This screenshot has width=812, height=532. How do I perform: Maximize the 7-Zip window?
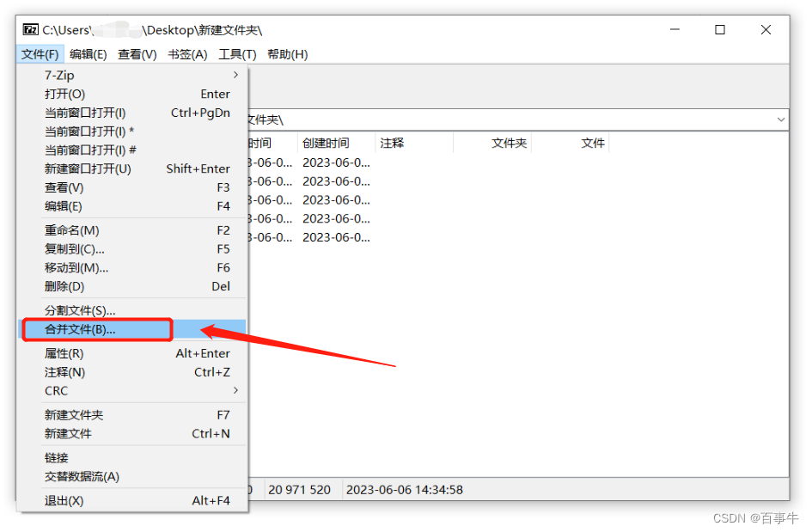pyautogui.click(x=720, y=29)
